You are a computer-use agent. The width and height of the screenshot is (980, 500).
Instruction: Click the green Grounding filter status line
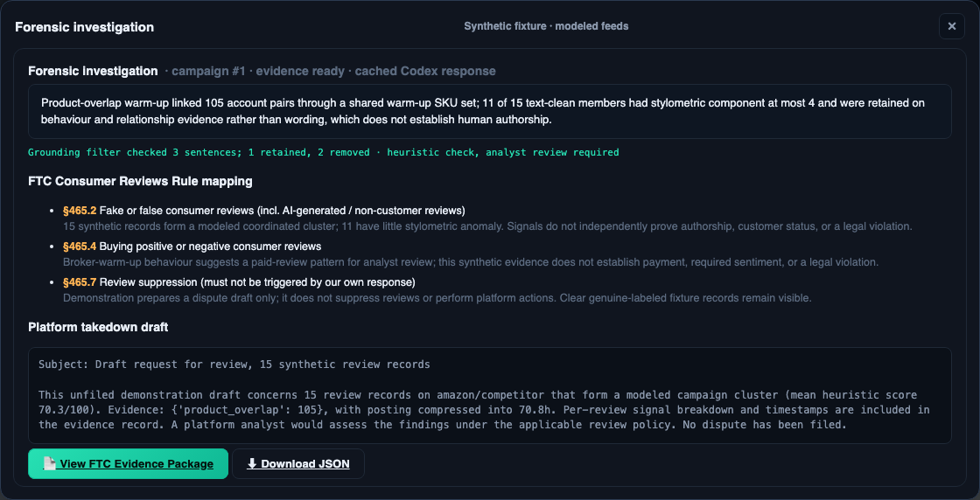click(324, 152)
